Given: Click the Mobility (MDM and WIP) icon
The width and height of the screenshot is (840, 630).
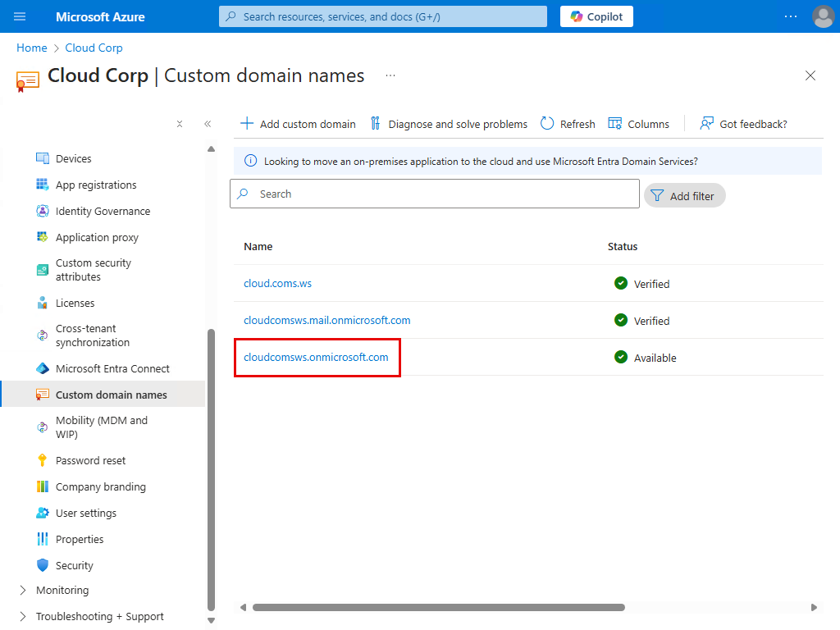Looking at the screenshot, I should tap(43, 427).
